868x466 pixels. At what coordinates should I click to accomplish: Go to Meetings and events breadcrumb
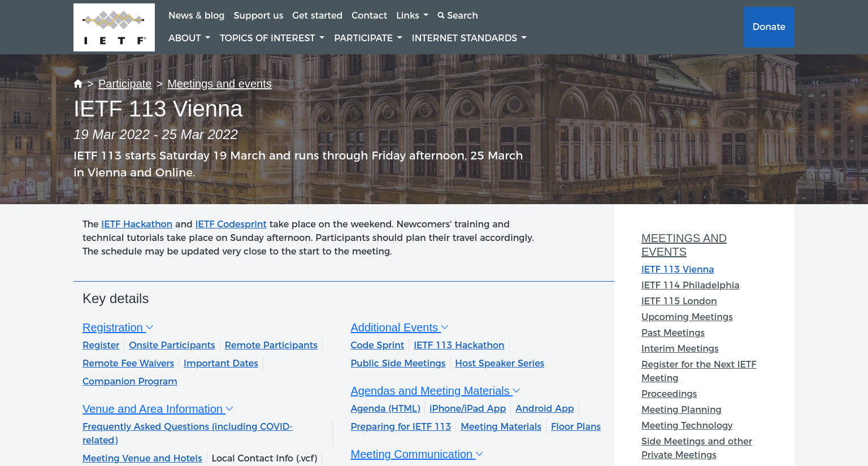[x=219, y=84]
